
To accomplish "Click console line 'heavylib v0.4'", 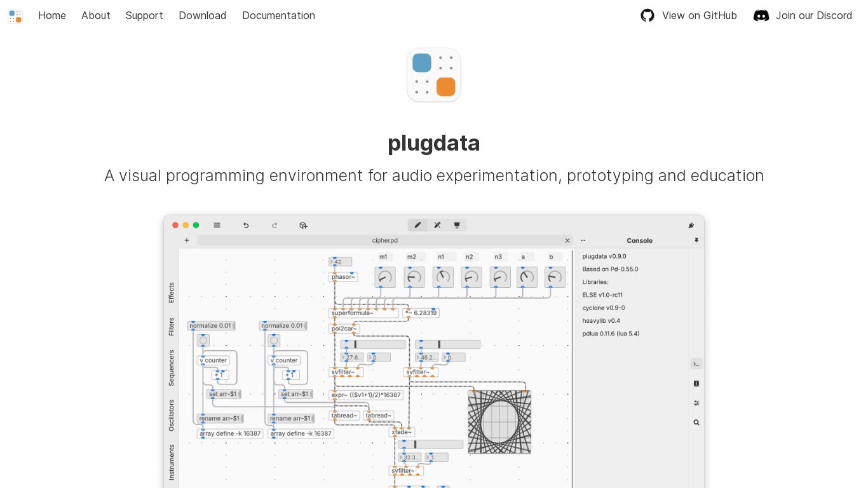I will pyautogui.click(x=601, y=320).
